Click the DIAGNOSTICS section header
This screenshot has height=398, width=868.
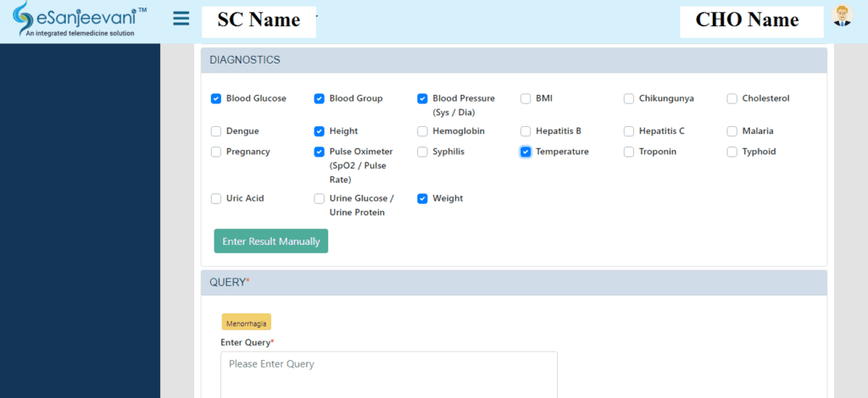(514, 60)
